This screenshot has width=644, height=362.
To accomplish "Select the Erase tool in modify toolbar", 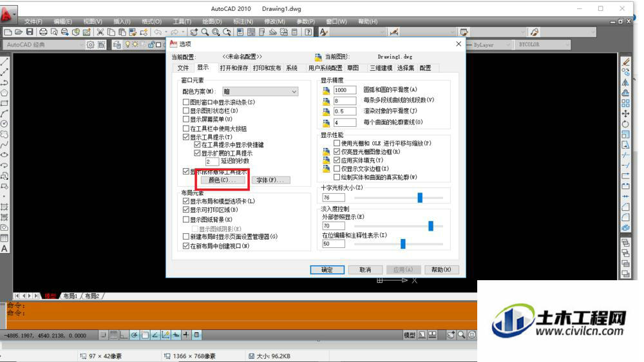I will click(x=625, y=62).
